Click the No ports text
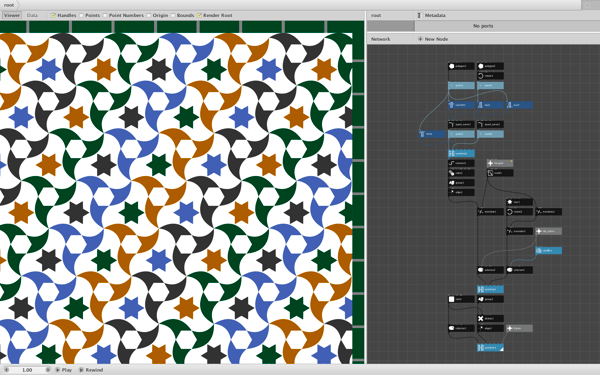 pyautogui.click(x=483, y=26)
